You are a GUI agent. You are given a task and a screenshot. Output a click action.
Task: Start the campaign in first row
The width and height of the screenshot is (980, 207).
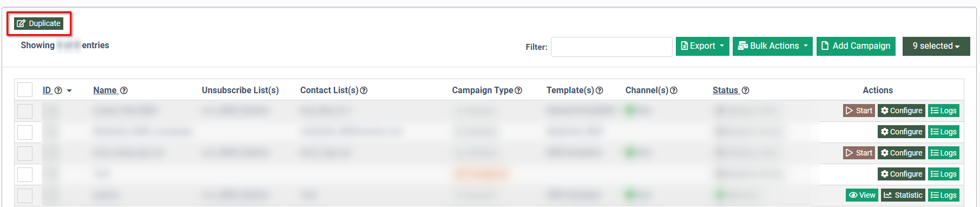click(859, 111)
